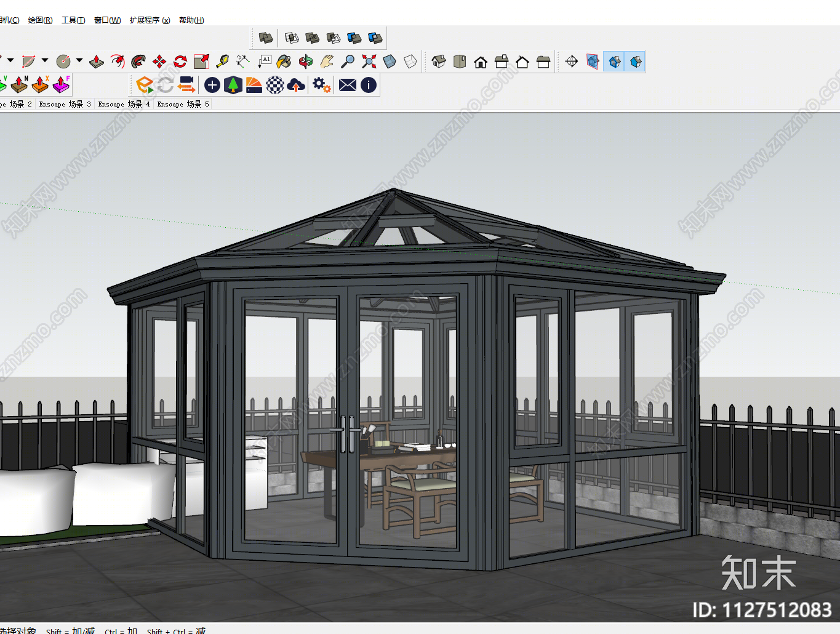Open Enscape Asset Library tree icon
The height and width of the screenshot is (634, 840).
[x=233, y=85]
